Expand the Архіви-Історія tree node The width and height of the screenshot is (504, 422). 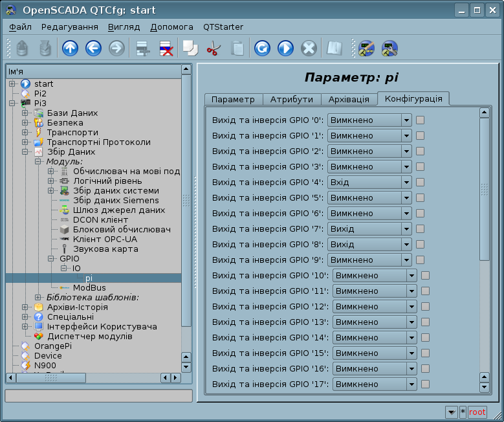click(x=25, y=307)
